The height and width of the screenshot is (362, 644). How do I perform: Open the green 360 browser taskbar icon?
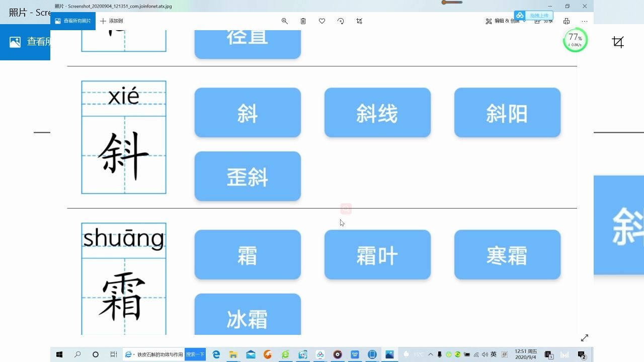tap(285, 354)
